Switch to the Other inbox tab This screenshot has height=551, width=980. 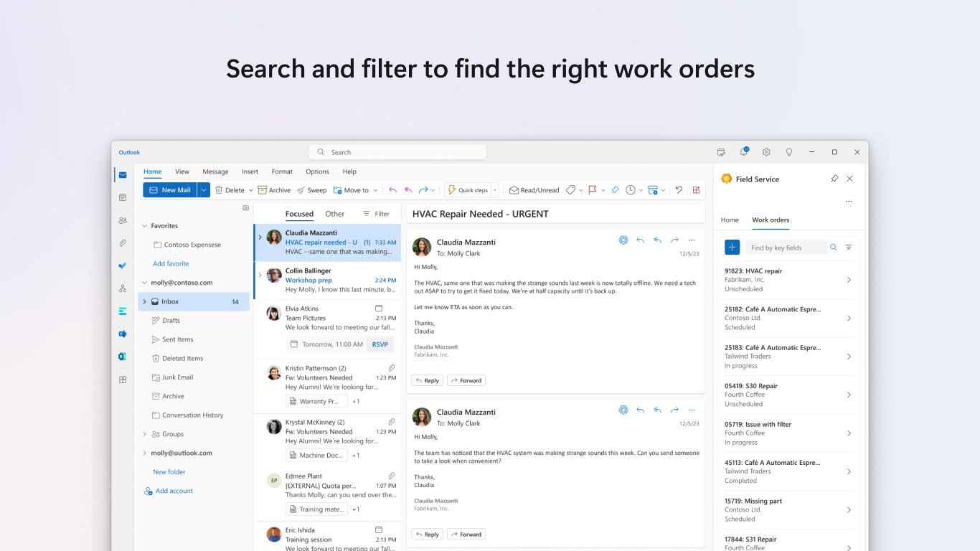[334, 214]
